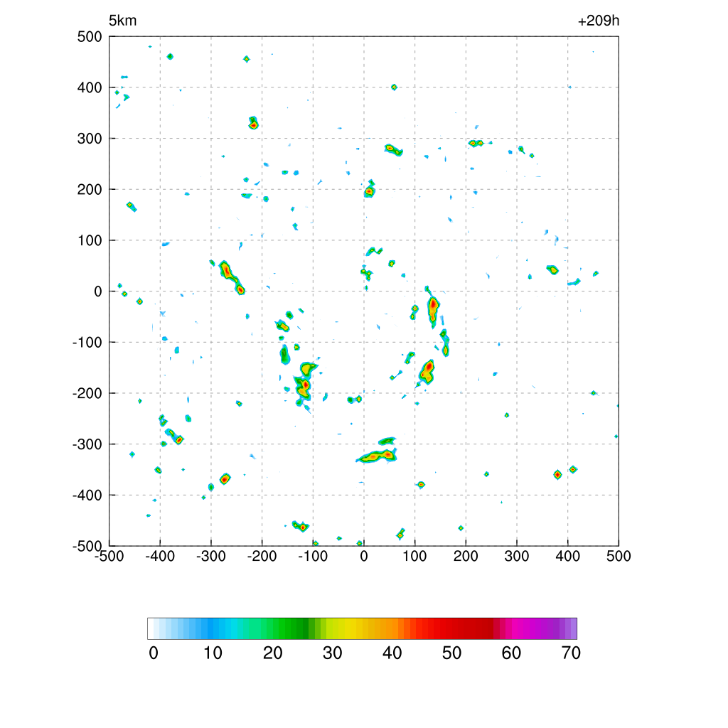Click the green cell near x=-155, y=-125
Image resolution: width=728 pixels, height=728 pixels.
click(x=284, y=355)
